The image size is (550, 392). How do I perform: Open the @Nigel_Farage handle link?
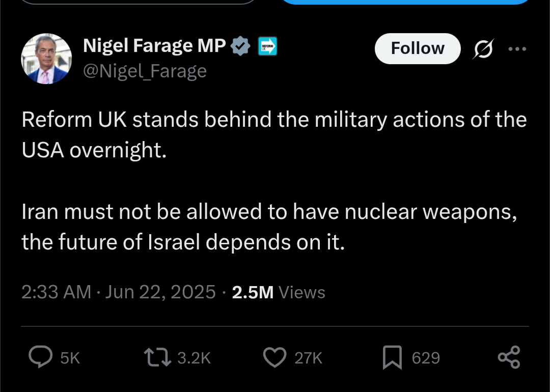pos(145,71)
